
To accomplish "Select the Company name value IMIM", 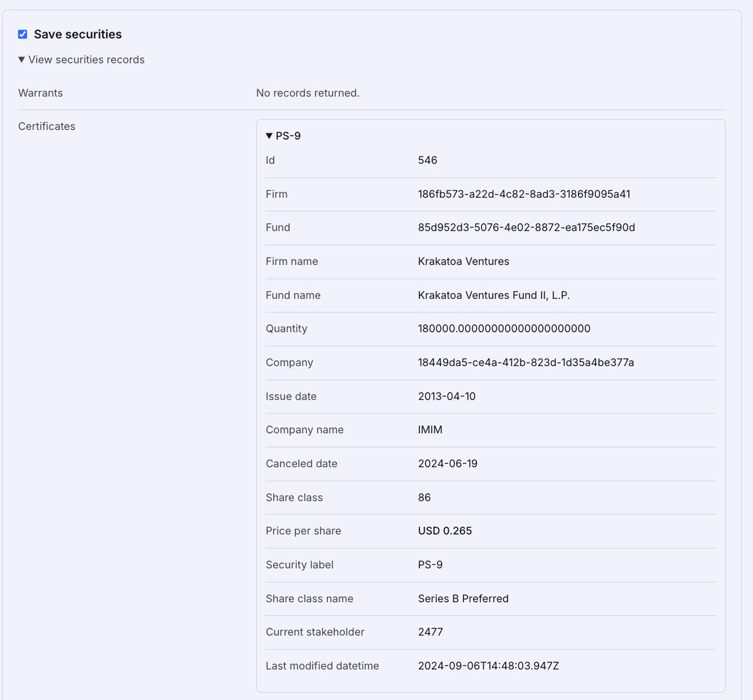I will (430, 429).
